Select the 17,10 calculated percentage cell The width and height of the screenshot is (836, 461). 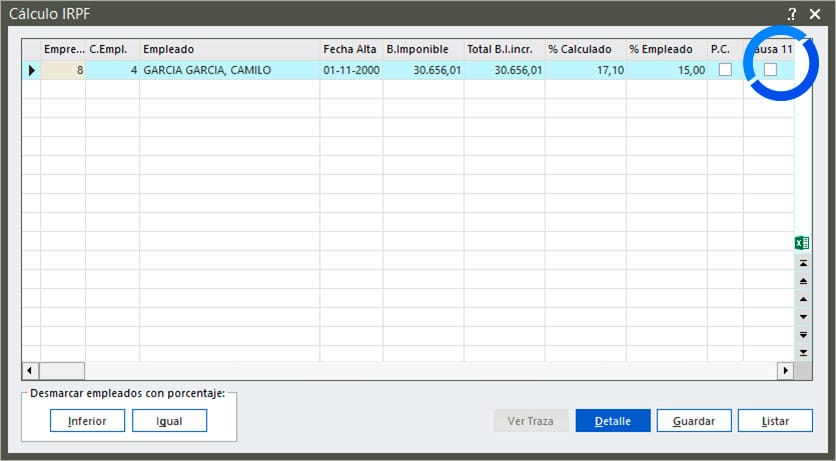[x=585, y=70]
